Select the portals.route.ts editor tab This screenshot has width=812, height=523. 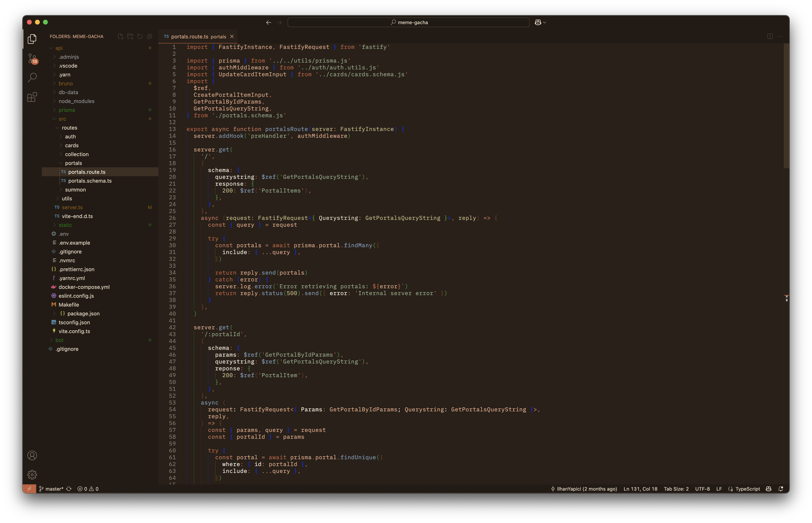pos(189,37)
